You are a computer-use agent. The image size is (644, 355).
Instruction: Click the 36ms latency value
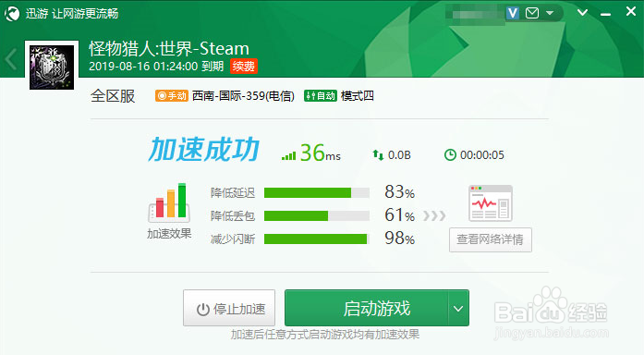pyautogui.click(x=321, y=153)
